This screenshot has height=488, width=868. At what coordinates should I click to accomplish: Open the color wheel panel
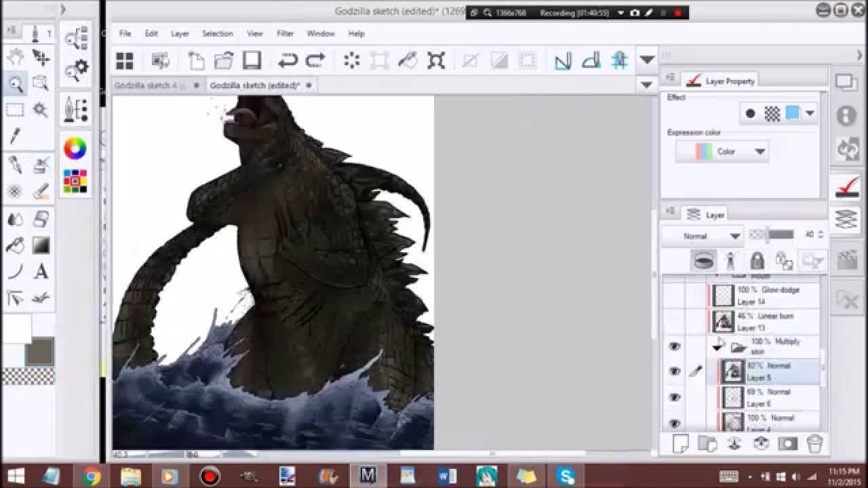[75, 148]
